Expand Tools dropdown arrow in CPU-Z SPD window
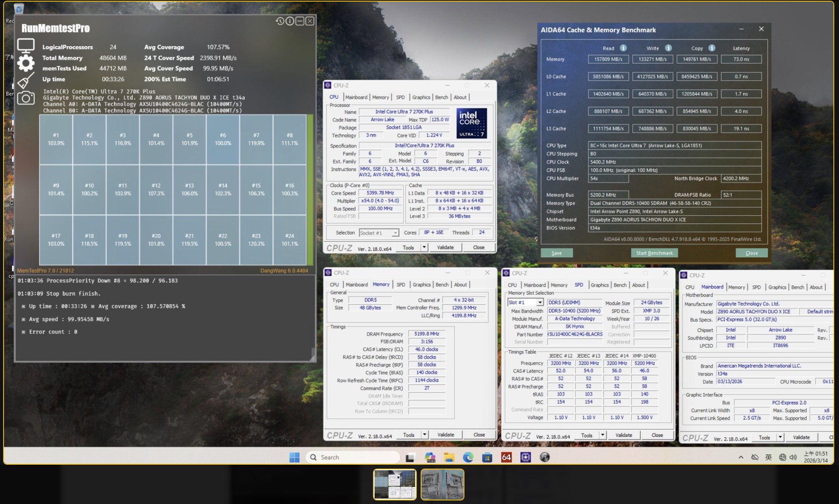The image size is (839, 504). click(x=603, y=435)
